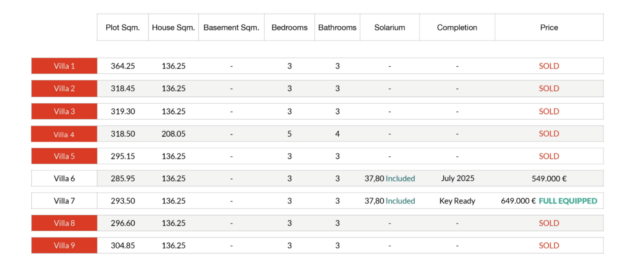
Task: Click the Villa 8 red row label
Action: click(64, 223)
